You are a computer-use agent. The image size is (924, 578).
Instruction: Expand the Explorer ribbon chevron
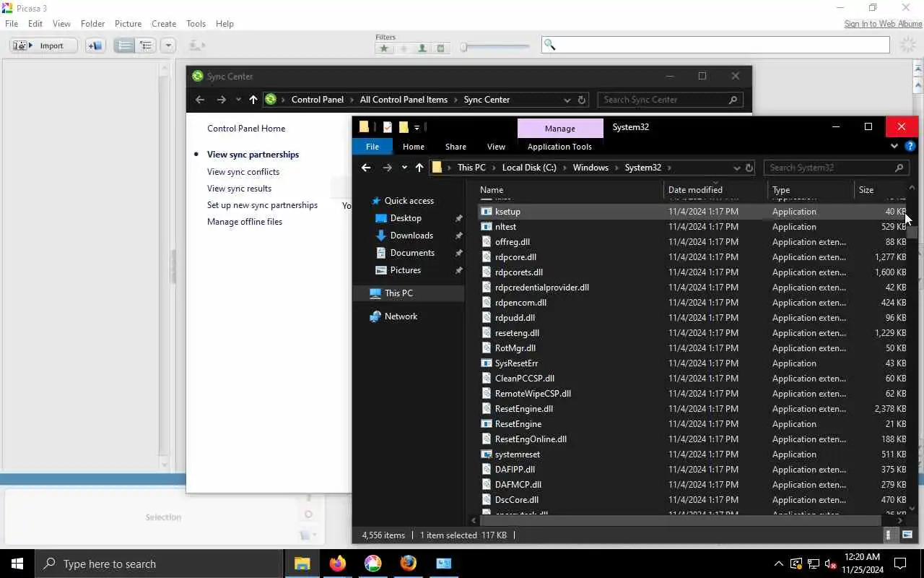[894, 146]
